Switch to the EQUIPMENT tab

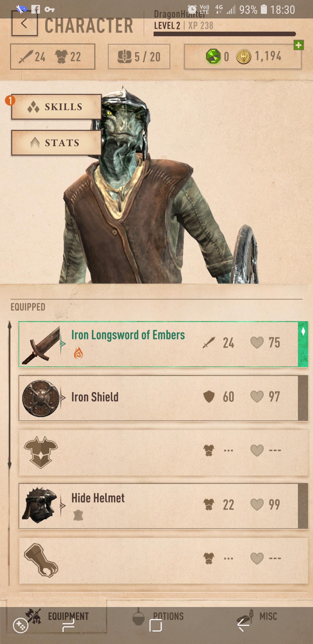(x=57, y=616)
